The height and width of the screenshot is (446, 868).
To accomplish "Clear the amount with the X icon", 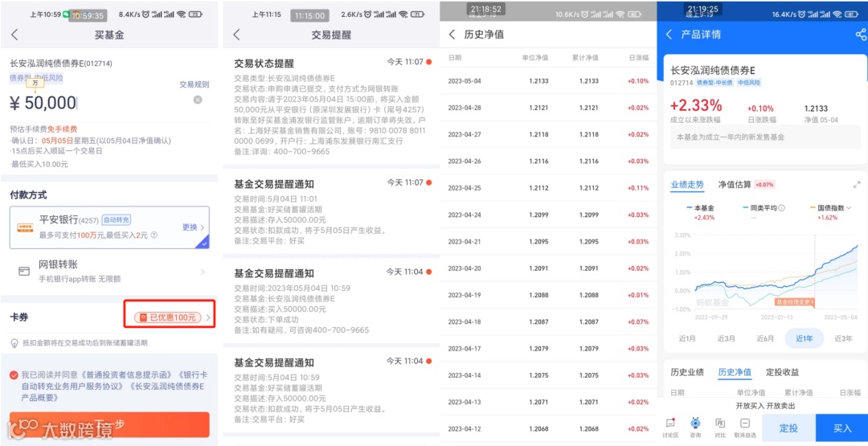I will pos(198,100).
